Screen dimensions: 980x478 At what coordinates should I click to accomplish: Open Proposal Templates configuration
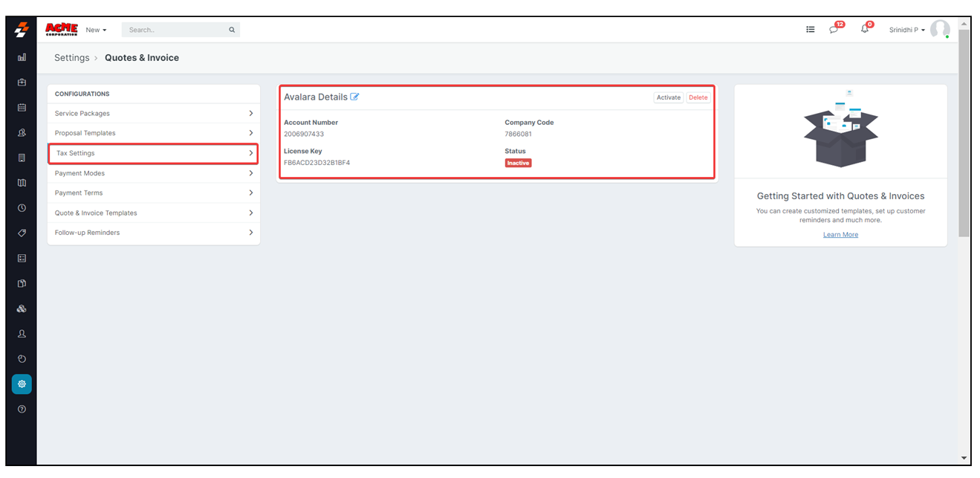coord(154,133)
